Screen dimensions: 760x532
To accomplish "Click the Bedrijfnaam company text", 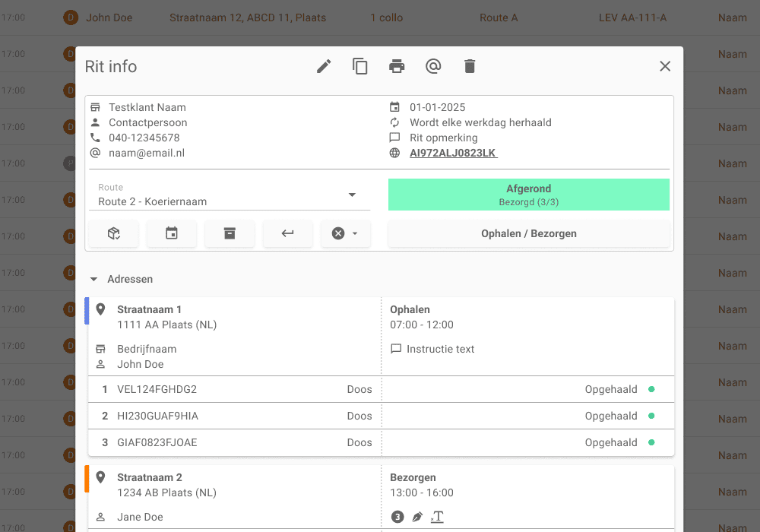I will pyautogui.click(x=147, y=349).
